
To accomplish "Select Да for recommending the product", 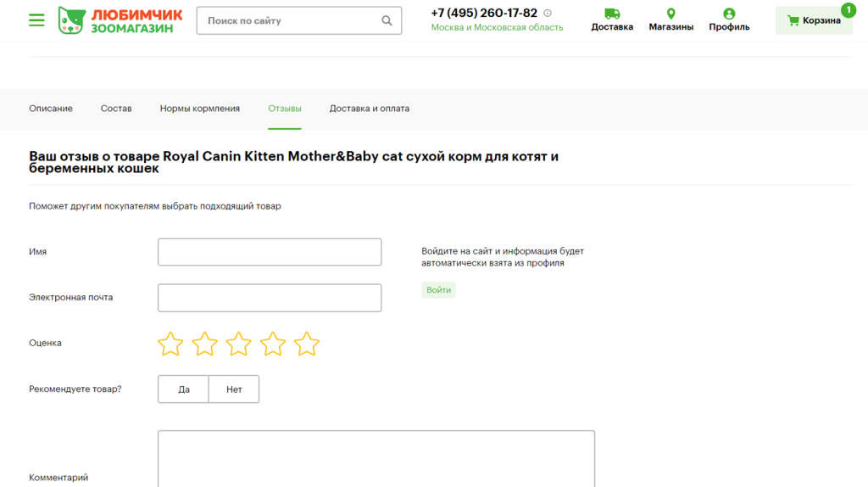I will [x=183, y=389].
